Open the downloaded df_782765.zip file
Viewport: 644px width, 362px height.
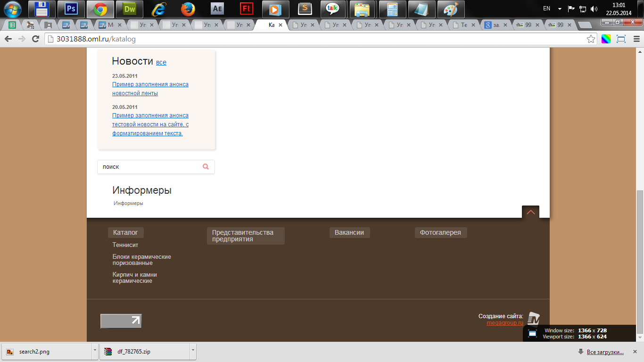click(144, 351)
